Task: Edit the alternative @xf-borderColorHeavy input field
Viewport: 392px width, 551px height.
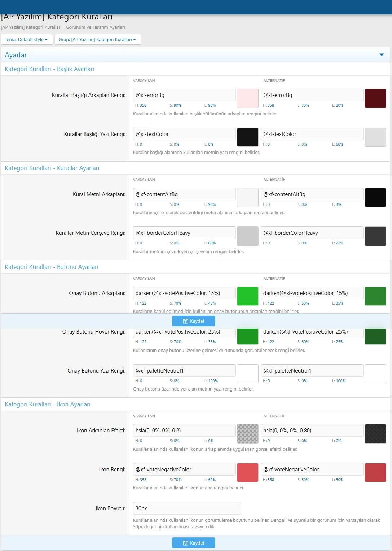Action: (312, 233)
